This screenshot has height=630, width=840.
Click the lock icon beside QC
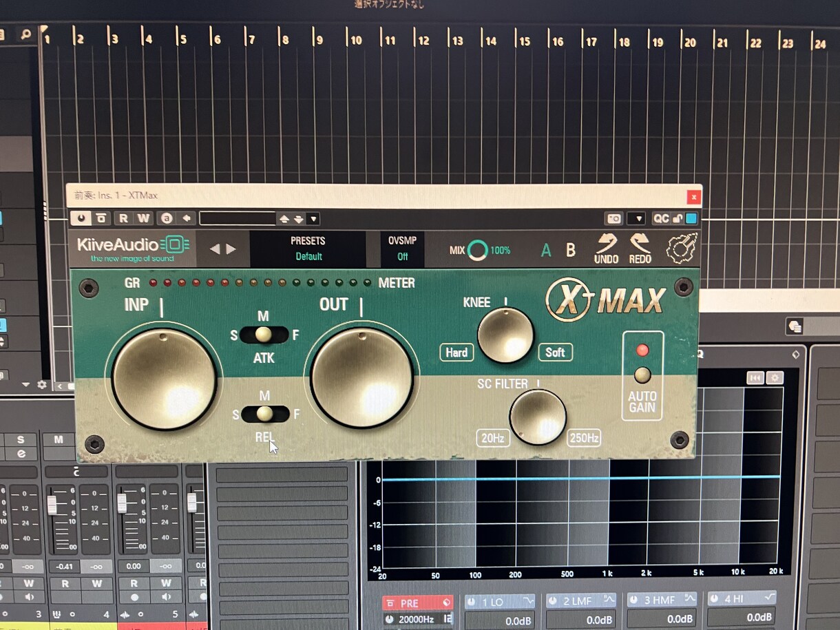point(678,218)
